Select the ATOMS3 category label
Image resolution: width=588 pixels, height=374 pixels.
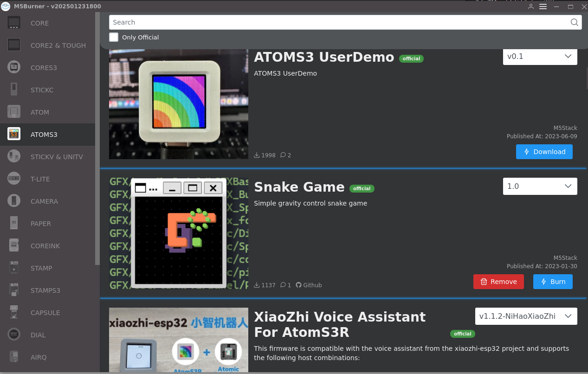(44, 135)
